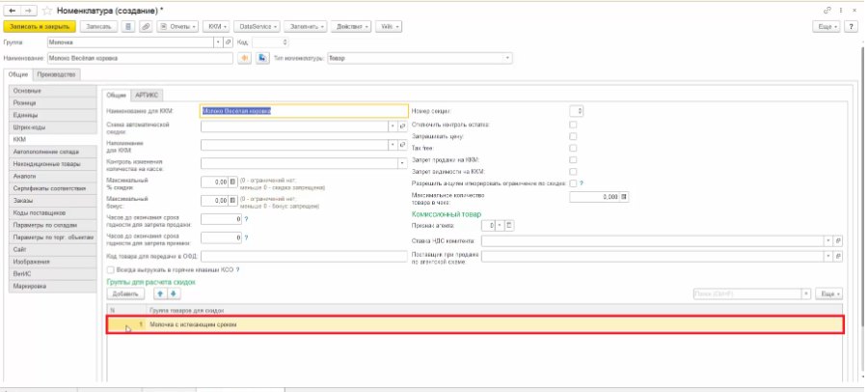Step the Номер секции spinner
Screen dimensions: 868x392
pyautogui.click(x=580, y=111)
